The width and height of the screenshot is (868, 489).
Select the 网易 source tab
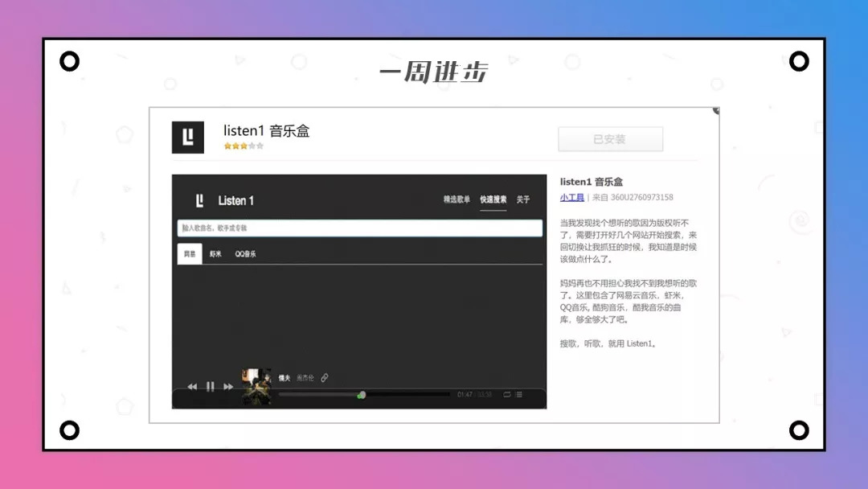(x=190, y=253)
